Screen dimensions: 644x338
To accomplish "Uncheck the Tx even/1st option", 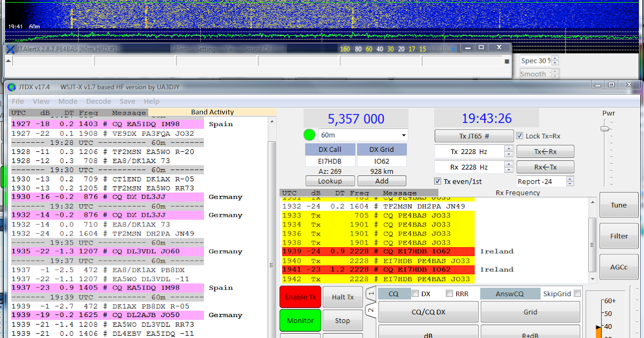I will pyautogui.click(x=437, y=181).
